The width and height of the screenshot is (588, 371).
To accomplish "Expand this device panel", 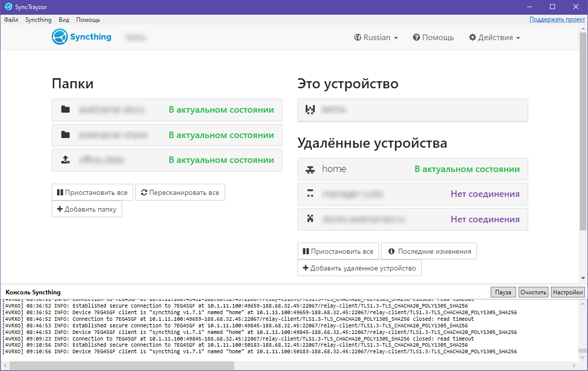I will click(x=413, y=110).
